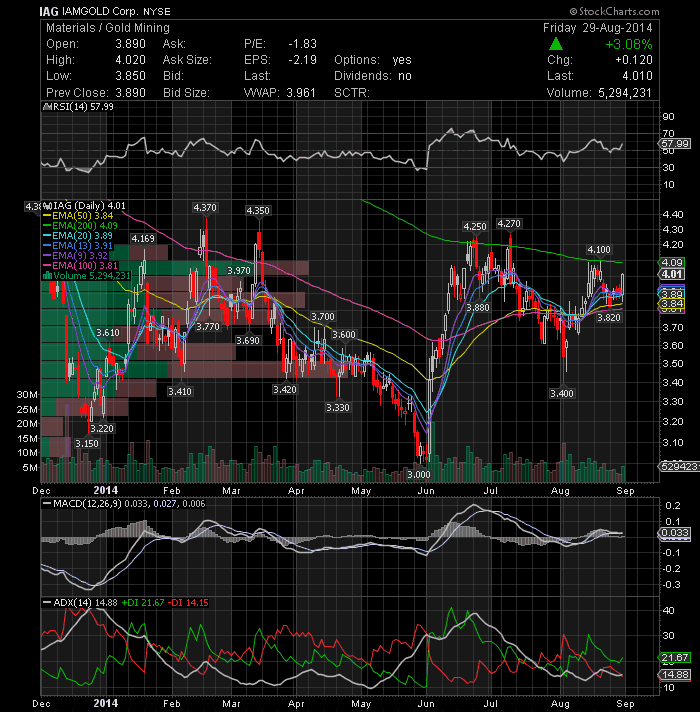The height and width of the screenshot is (712, 700).
Task: Click the P/E value -1.83
Action: click(302, 44)
